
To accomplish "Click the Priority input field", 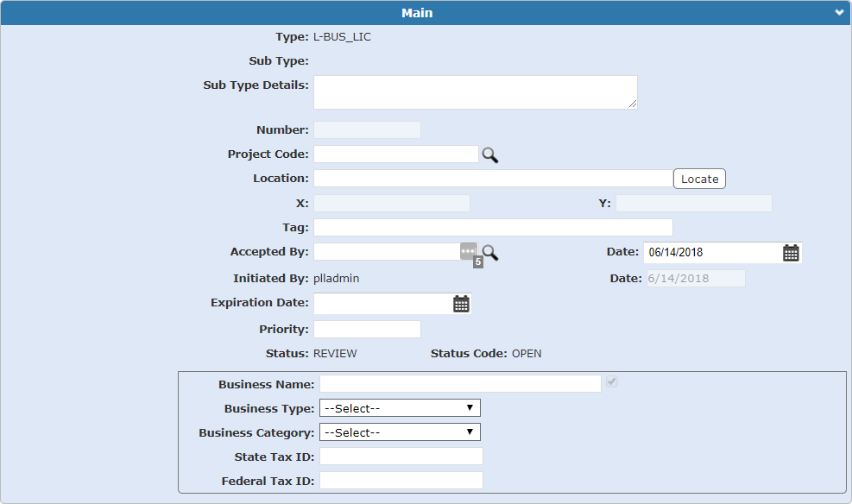I will pos(366,328).
